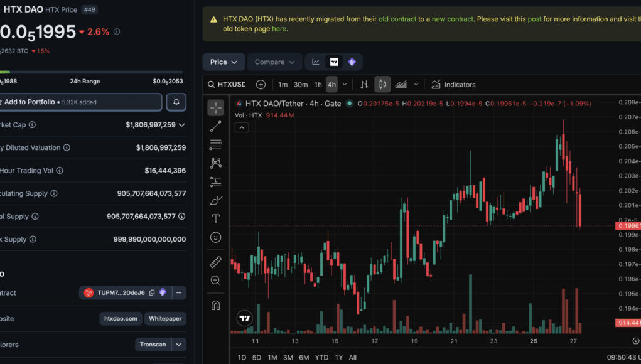
Task: Expand the Market Cap value chevron
Action: (x=181, y=125)
